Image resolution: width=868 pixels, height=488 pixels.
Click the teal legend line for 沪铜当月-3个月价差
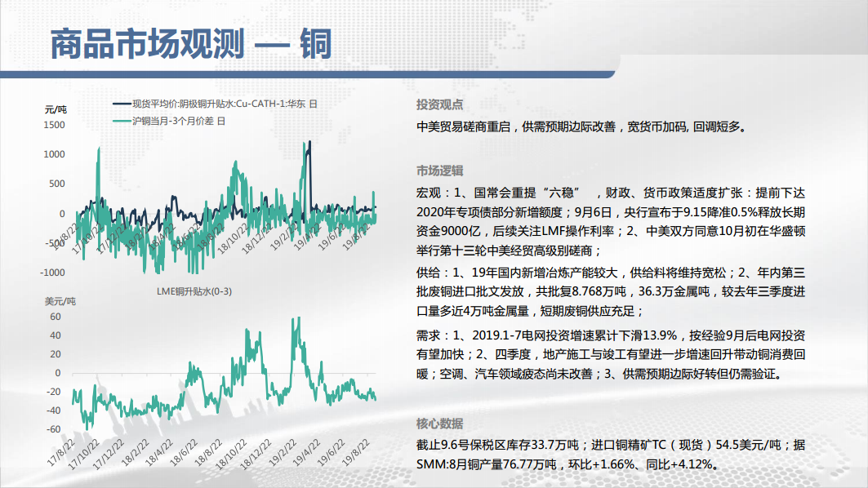coord(121,121)
